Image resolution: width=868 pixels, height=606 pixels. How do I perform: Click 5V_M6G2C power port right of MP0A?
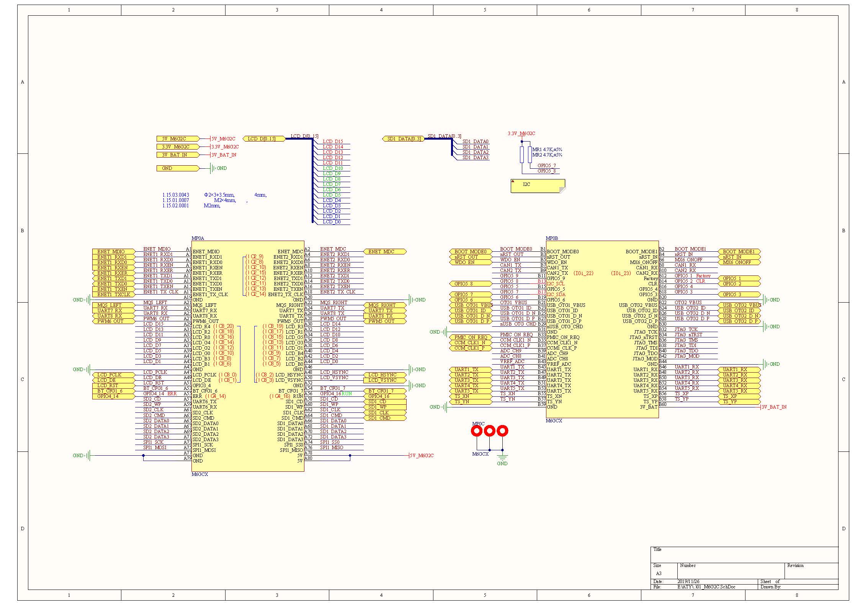click(422, 456)
